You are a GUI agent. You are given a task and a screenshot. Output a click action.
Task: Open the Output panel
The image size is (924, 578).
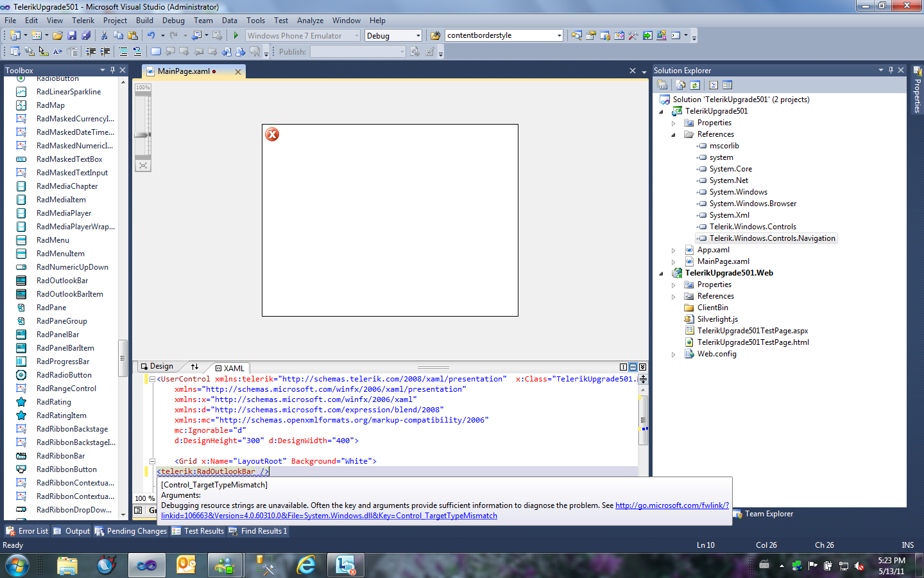tap(72, 531)
